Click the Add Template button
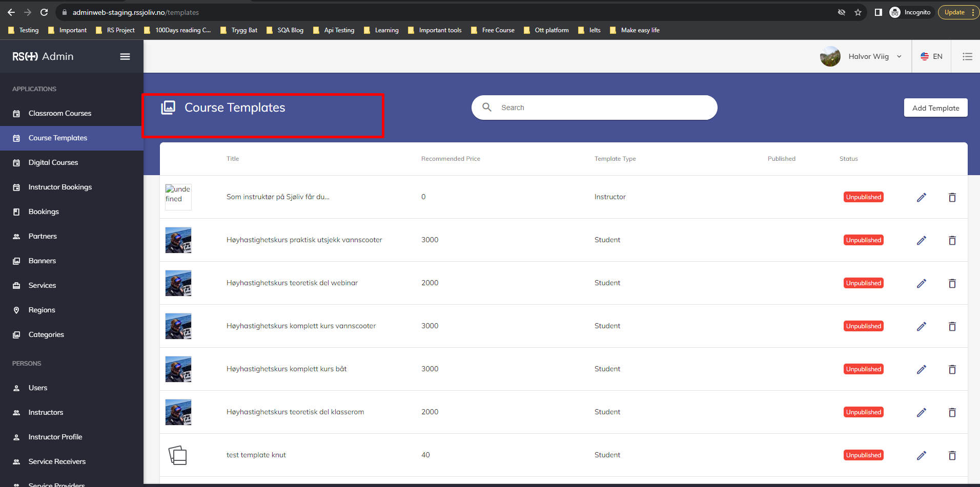The image size is (980, 487). [x=935, y=108]
